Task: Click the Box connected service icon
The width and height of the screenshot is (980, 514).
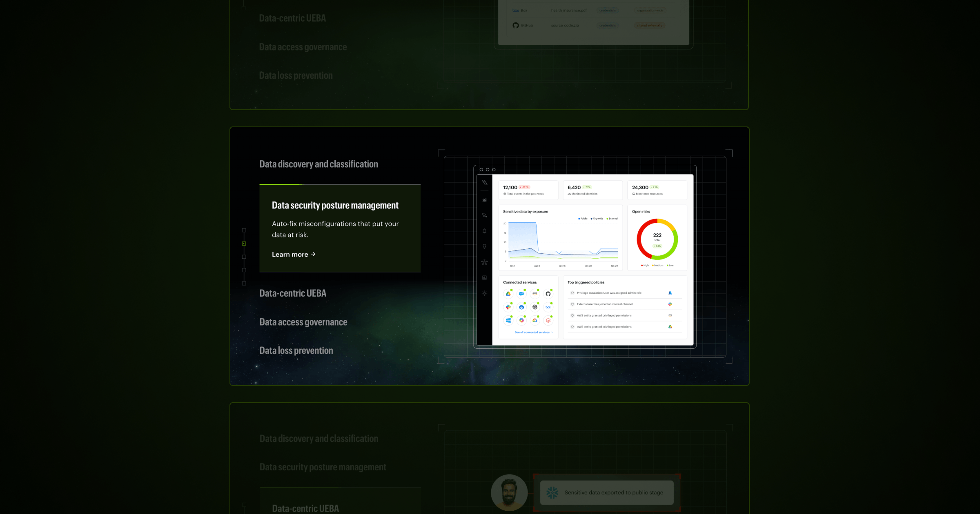Action: pyautogui.click(x=548, y=307)
